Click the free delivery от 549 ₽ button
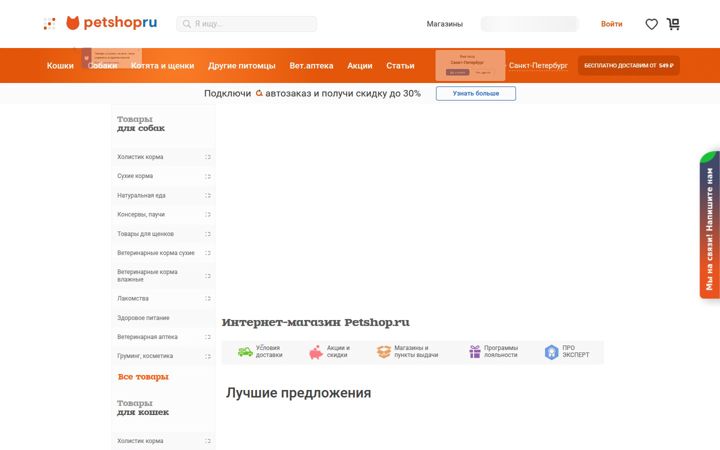This screenshot has width=720, height=450. [629, 66]
